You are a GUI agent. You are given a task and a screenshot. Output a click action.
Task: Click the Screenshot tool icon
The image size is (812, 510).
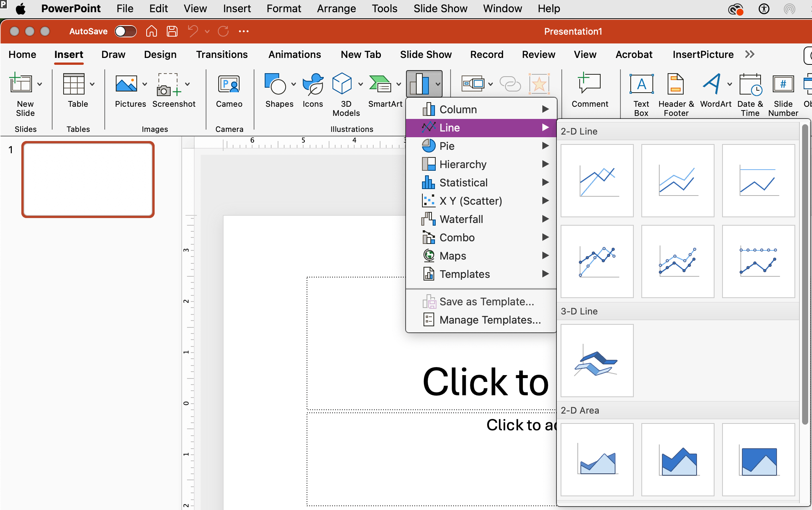click(x=168, y=84)
